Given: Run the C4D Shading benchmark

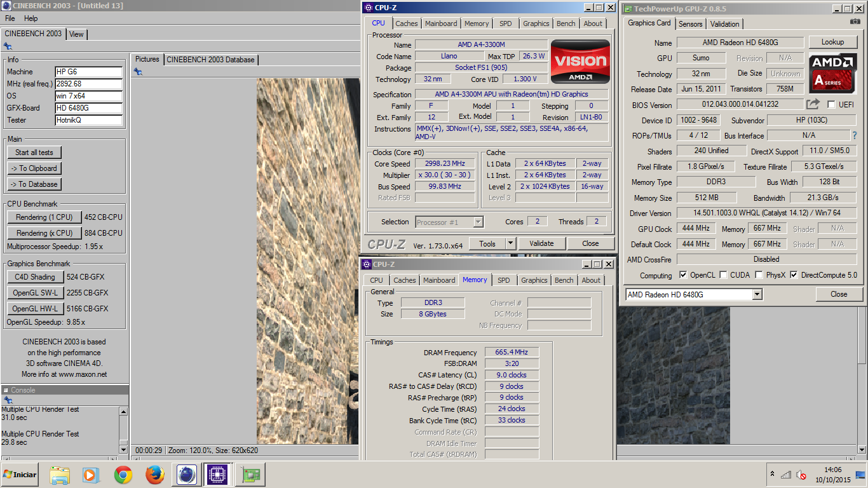Looking at the screenshot, I should (x=36, y=277).
